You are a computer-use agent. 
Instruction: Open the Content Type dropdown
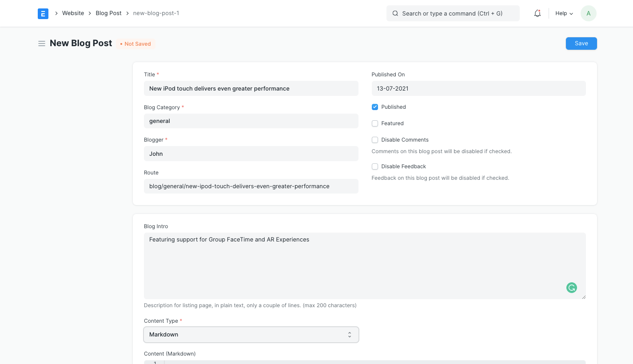click(x=251, y=335)
